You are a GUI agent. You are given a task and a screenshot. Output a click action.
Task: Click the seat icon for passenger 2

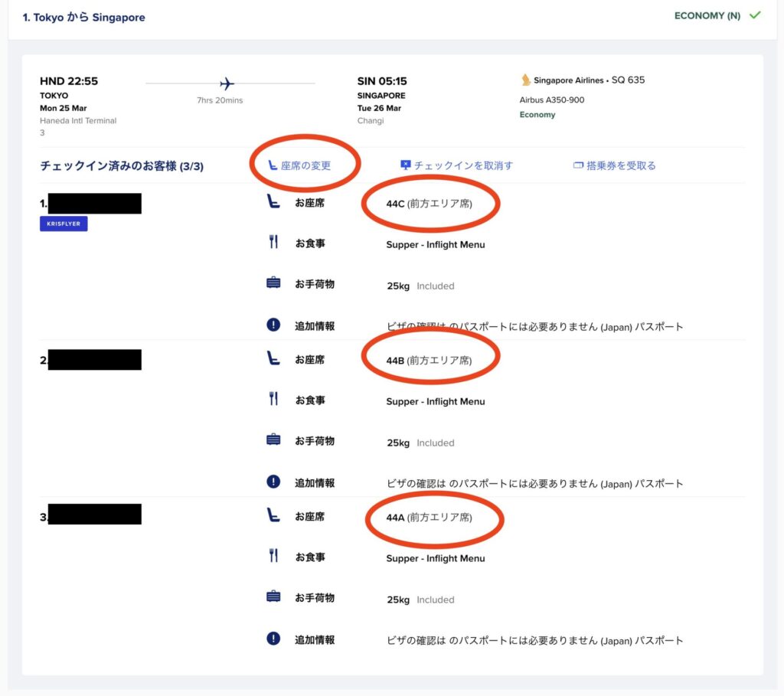coord(273,358)
